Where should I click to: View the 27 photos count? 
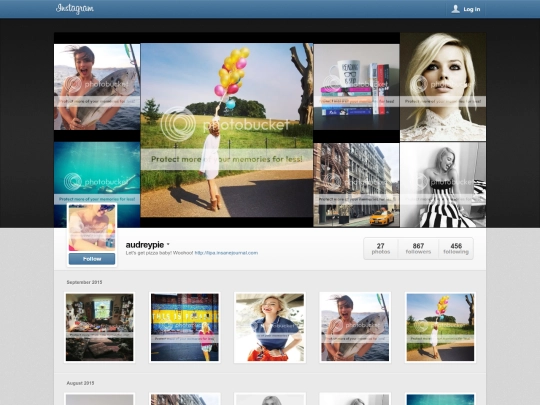pos(381,248)
